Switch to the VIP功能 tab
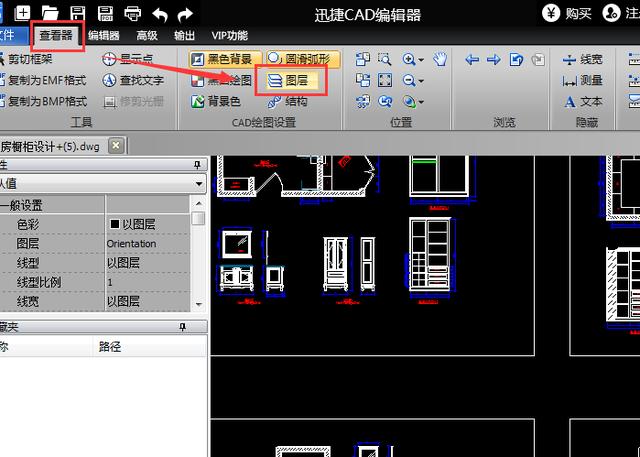 (x=230, y=36)
